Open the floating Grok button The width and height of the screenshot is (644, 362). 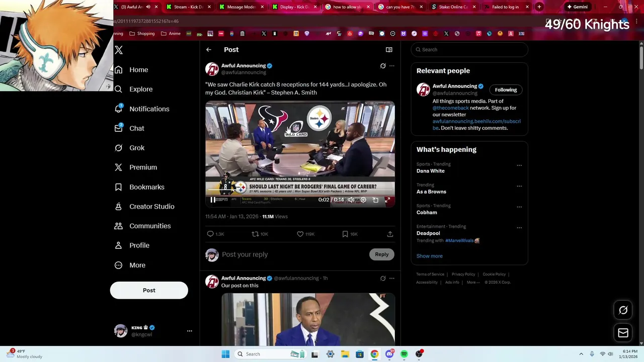tap(623, 310)
